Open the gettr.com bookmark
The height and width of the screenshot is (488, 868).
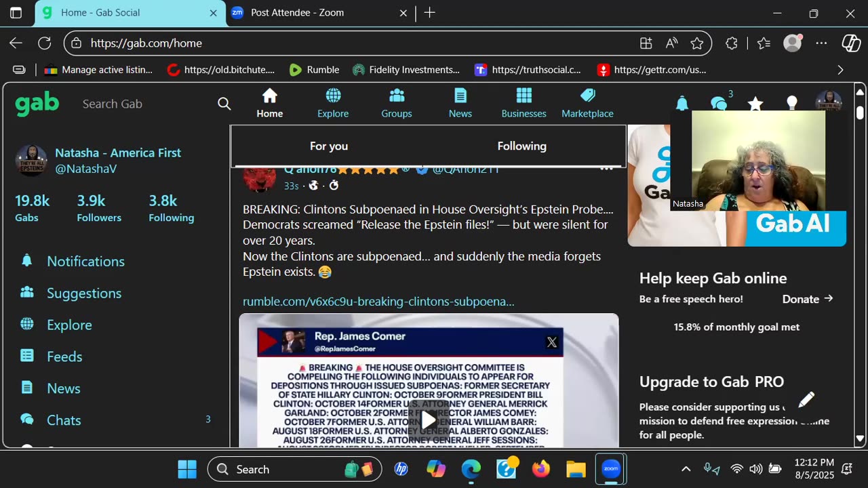651,70
